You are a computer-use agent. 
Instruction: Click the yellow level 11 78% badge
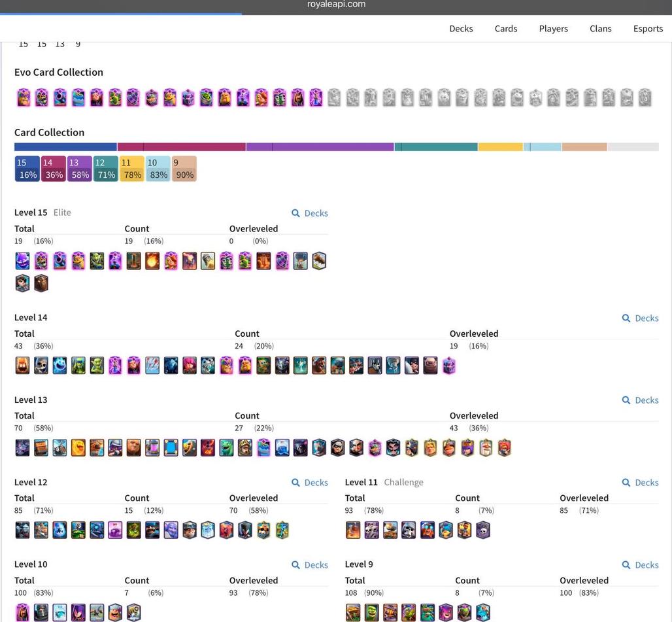[x=132, y=169]
